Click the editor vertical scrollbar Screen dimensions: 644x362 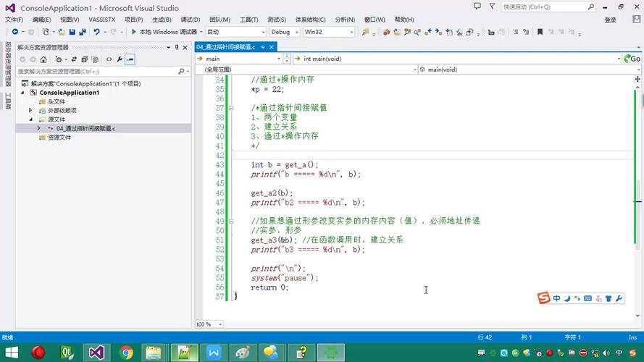pos(637,201)
